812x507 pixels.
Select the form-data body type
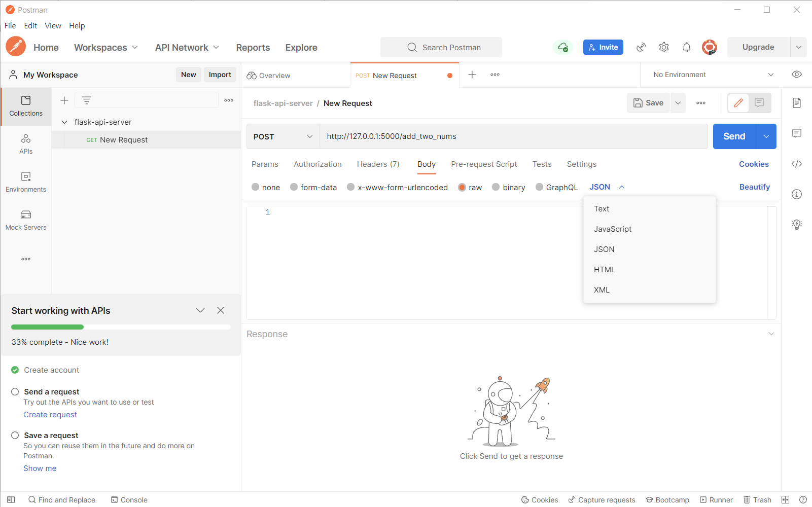294,187
